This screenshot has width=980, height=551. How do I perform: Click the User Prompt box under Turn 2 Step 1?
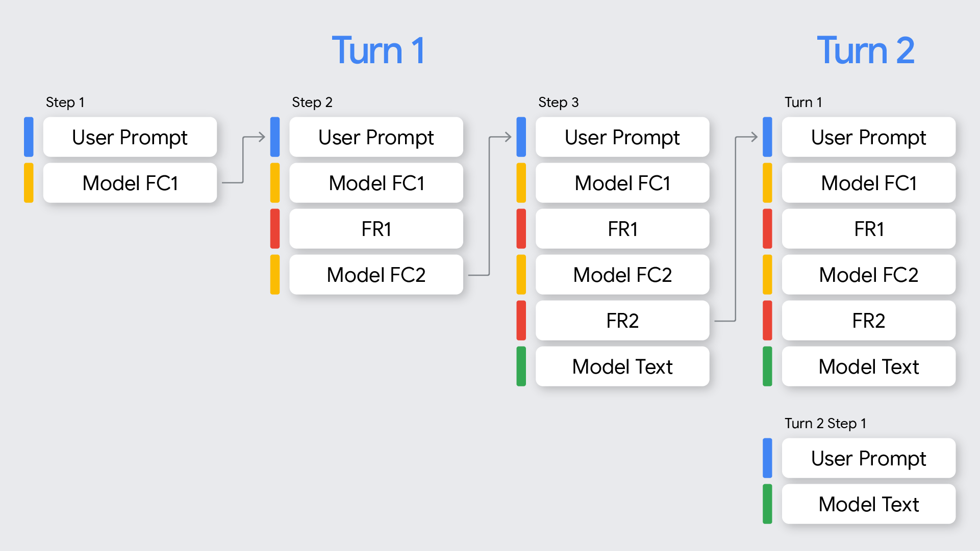868,458
